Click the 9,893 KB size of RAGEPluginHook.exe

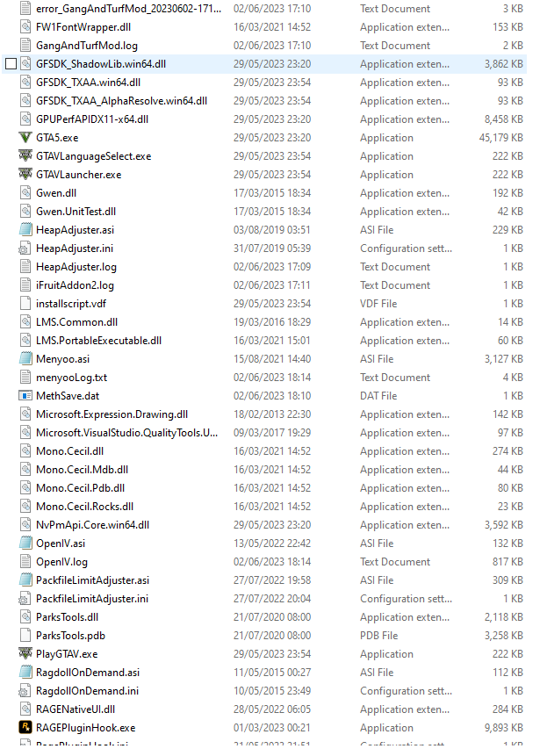pyautogui.click(x=504, y=728)
